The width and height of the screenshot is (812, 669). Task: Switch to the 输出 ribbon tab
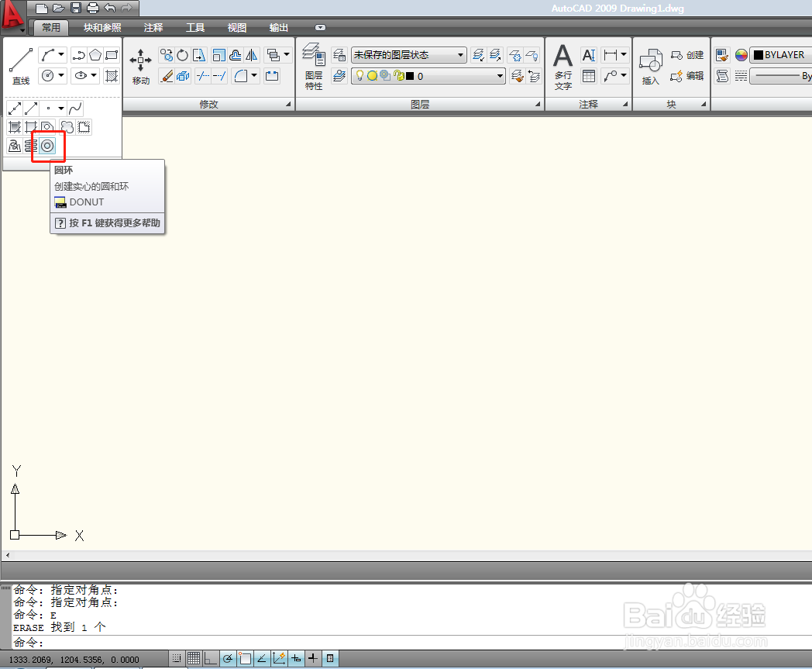279,27
